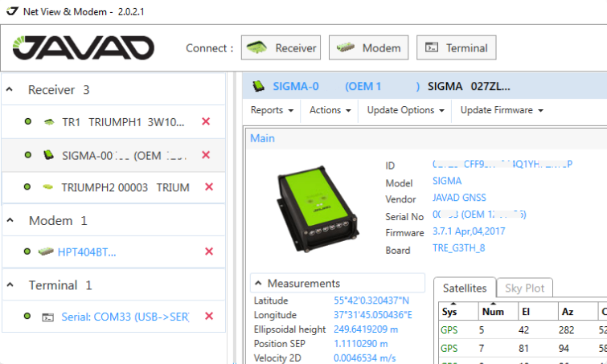Screen dimensions: 607x364
Task: Remove the TR1 TRIUMPH1 receiver with red X
Action: pos(206,121)
